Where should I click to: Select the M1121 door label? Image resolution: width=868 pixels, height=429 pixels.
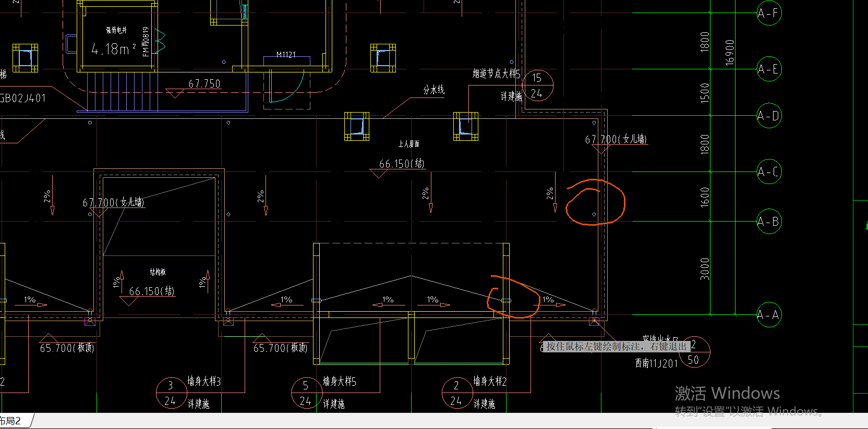click(286, 54)
